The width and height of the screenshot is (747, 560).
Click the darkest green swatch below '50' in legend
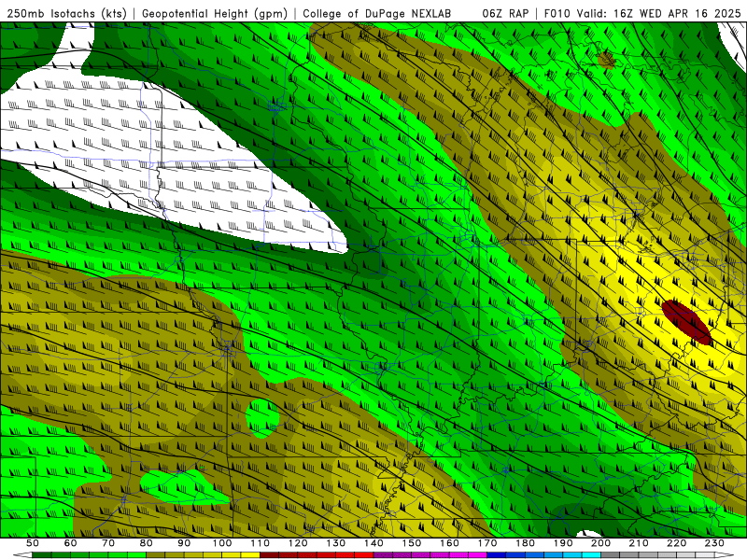click(x=42, y=555)
